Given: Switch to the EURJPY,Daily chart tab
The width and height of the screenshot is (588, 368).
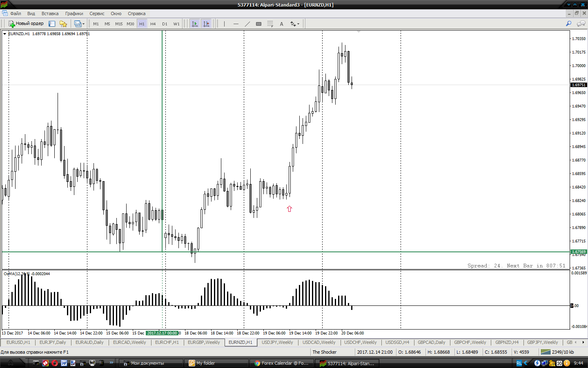Looking at the screenshot, I should (x=53, y=342).
